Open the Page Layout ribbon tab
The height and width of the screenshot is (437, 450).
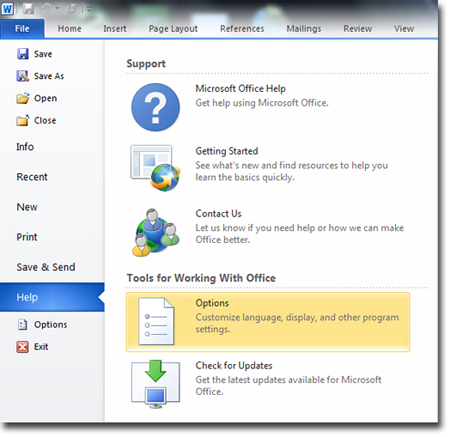173,29
